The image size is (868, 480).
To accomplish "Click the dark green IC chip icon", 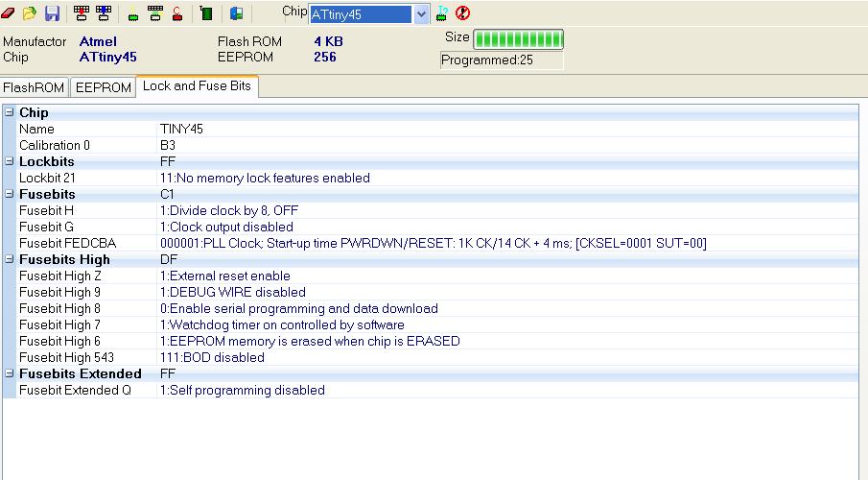I will click(206, 13).
